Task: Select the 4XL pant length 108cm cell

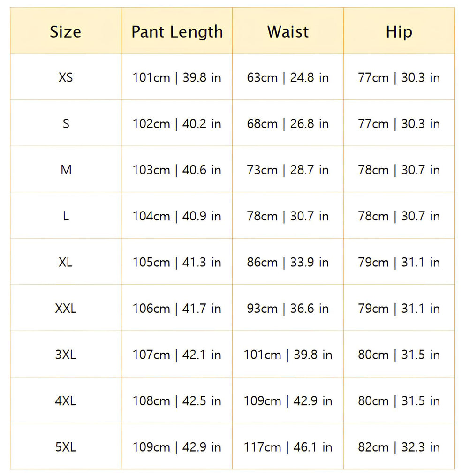Action: [177, 401]
